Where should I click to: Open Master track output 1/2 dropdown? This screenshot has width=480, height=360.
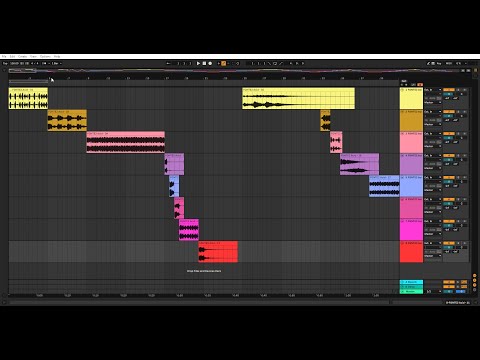point(433,292)
